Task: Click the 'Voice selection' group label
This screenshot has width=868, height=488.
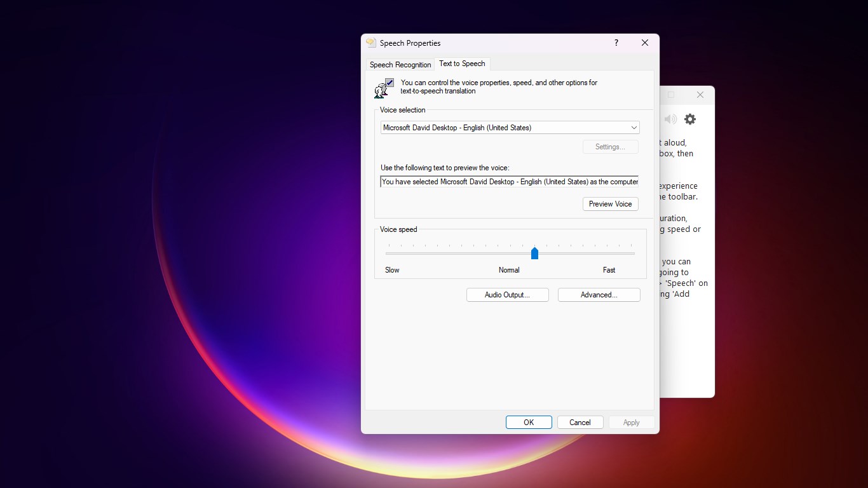Action: pos(403,110)
